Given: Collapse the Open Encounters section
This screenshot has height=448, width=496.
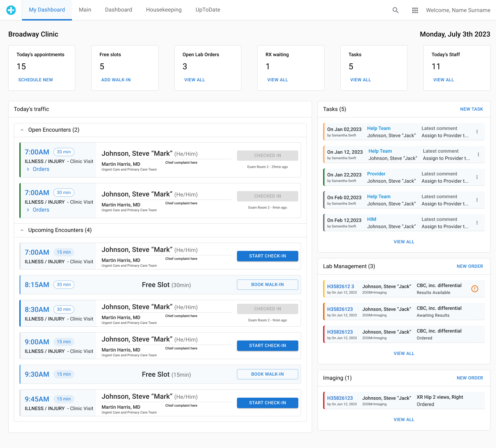Looking at the screenshot, I should [22, 130].
